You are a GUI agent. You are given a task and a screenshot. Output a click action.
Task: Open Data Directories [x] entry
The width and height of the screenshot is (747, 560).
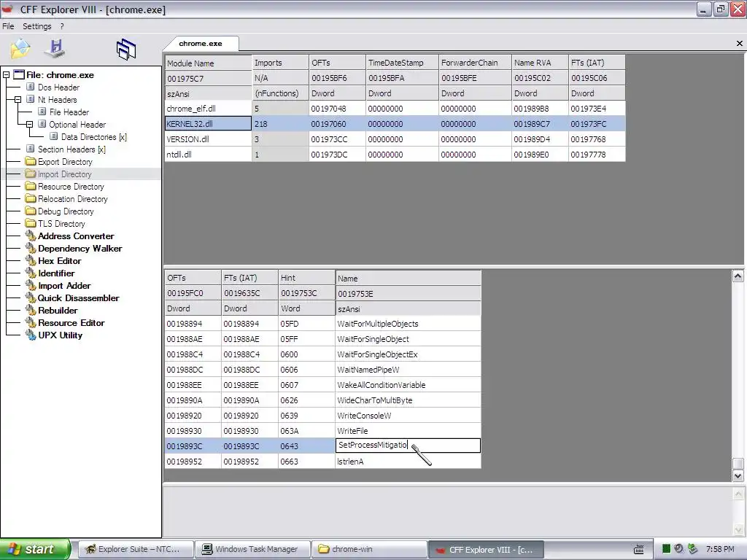[x=94, y=136]
